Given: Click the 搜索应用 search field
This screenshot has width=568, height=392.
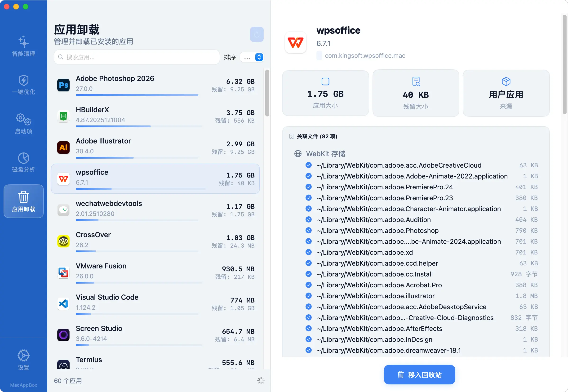Looking at the screenshot, I should (x=137, y=57).
